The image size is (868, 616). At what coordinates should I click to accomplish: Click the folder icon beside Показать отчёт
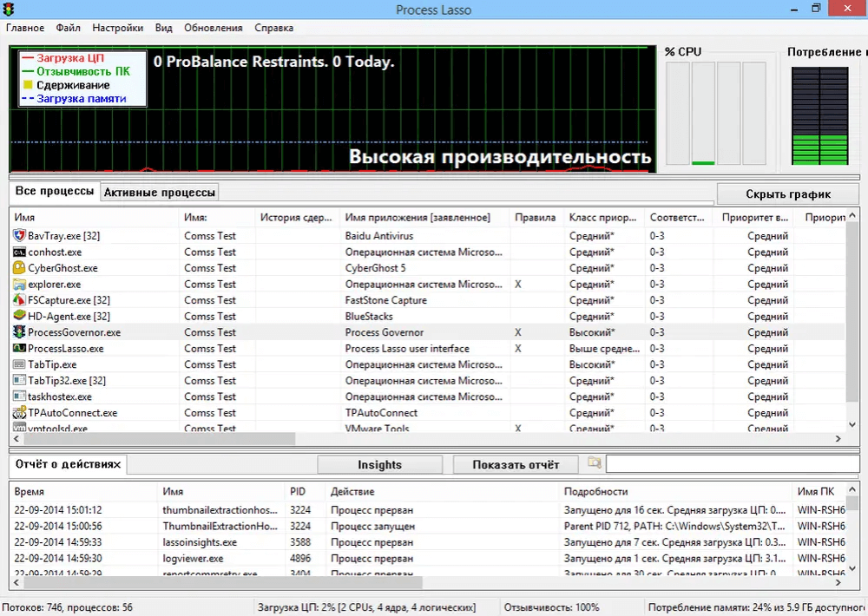(594, 463)
